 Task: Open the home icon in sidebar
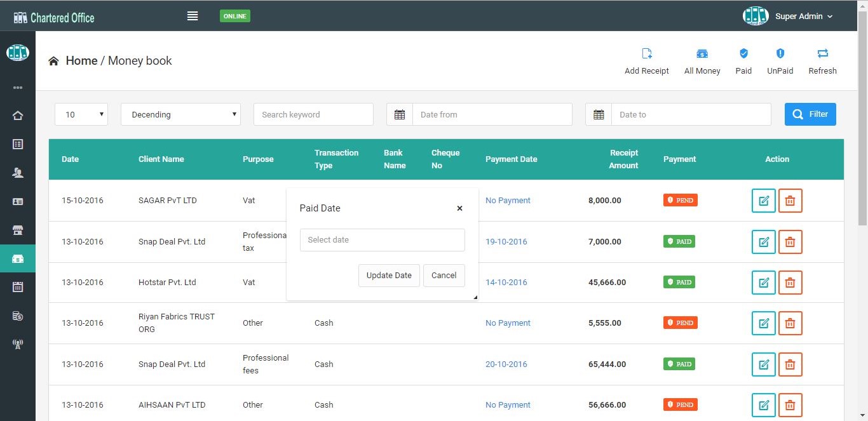(18, 116)
